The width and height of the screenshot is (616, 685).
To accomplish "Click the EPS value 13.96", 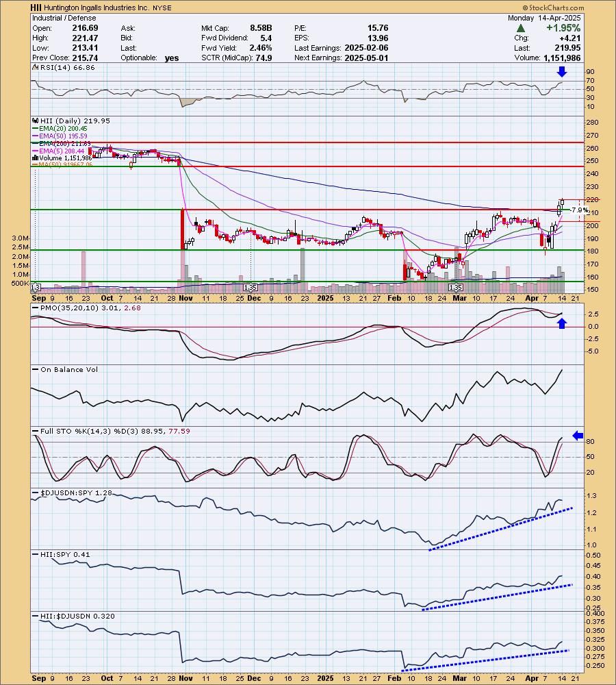I will (x=378, y=38).
